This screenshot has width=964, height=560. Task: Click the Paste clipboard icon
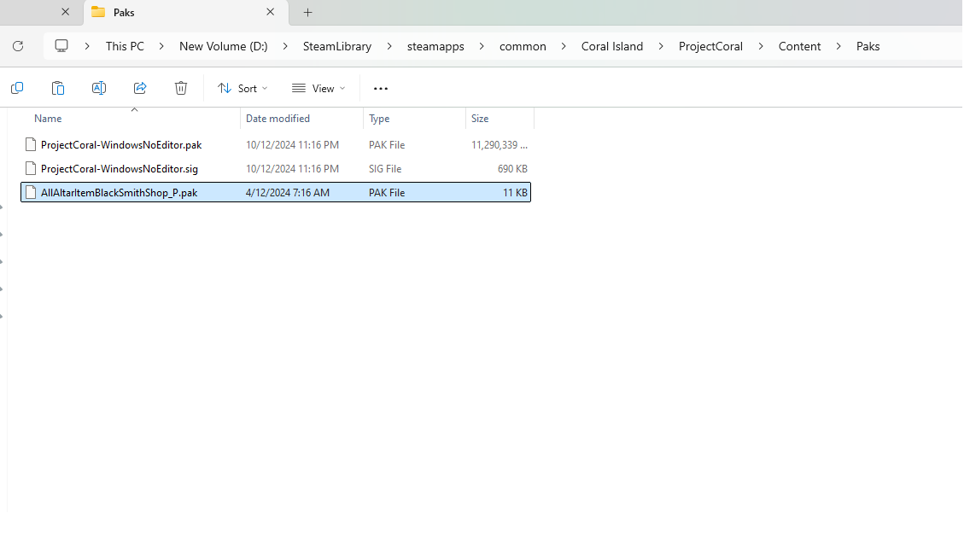[58, 89]
